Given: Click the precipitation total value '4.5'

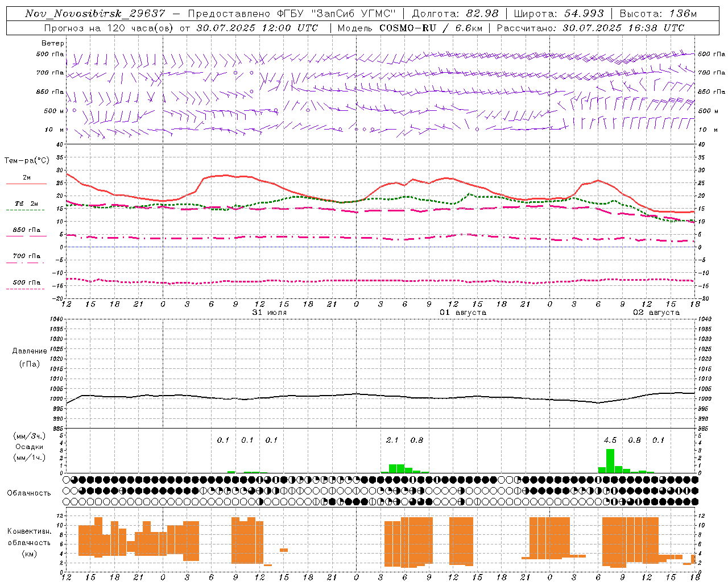Looking at the screenshot, I should [x=610, y=440].
